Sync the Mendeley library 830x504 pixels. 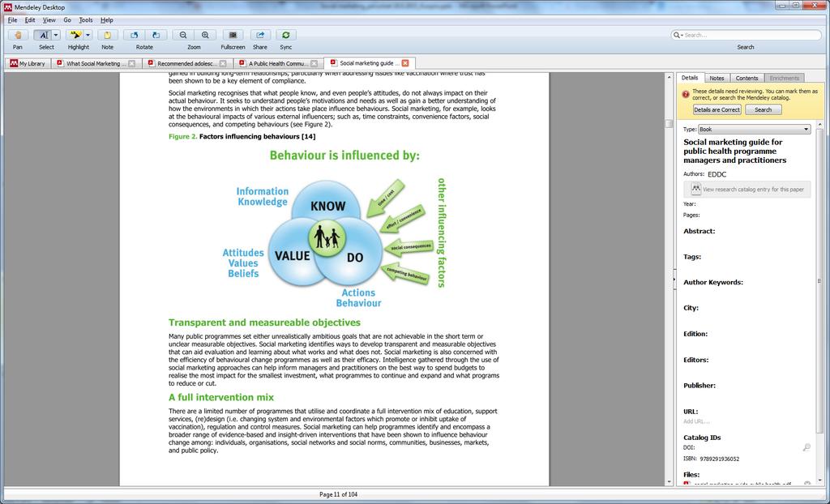286,35
